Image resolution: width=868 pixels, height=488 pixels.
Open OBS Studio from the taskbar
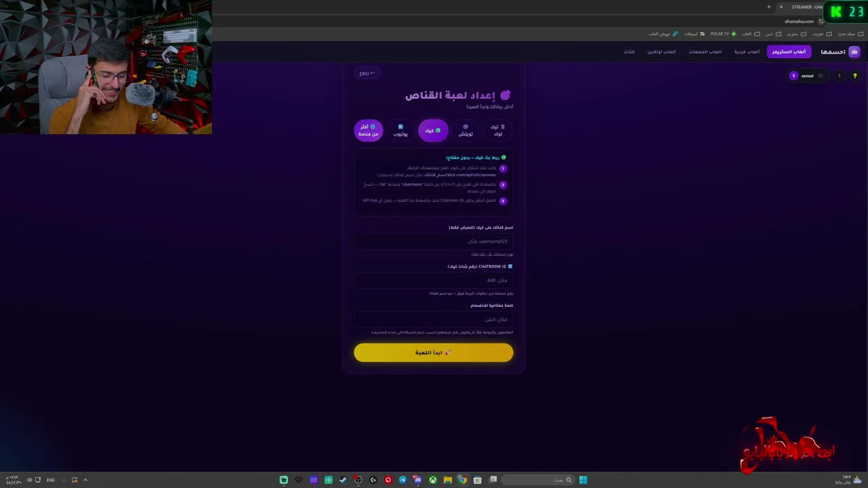click(358, 480)
